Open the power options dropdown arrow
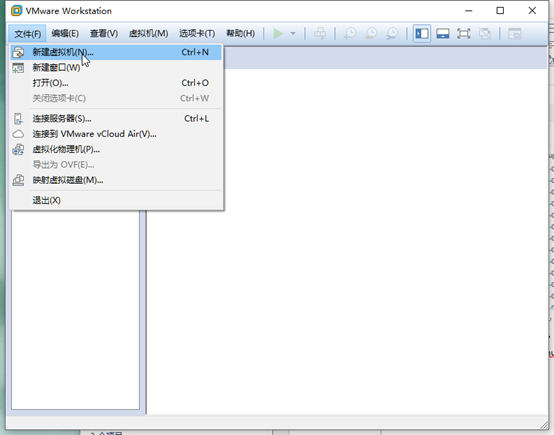 tap(293, 34)
